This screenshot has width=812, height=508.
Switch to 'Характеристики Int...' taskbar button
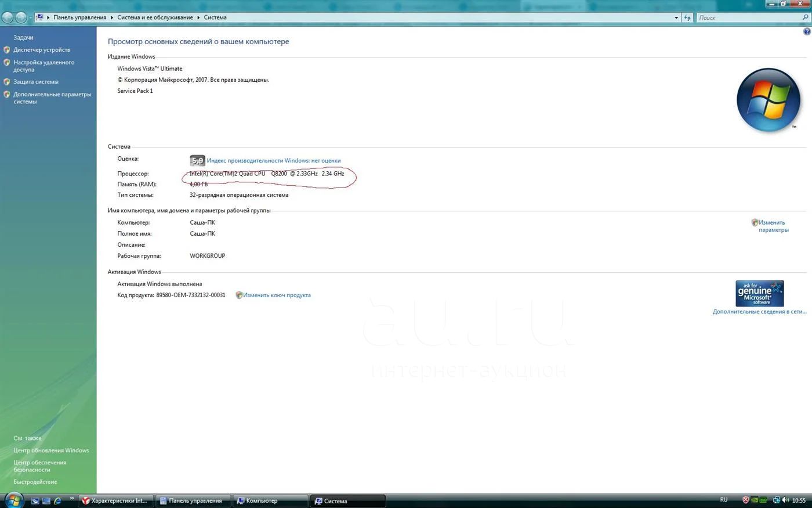(x=115, y=500)
